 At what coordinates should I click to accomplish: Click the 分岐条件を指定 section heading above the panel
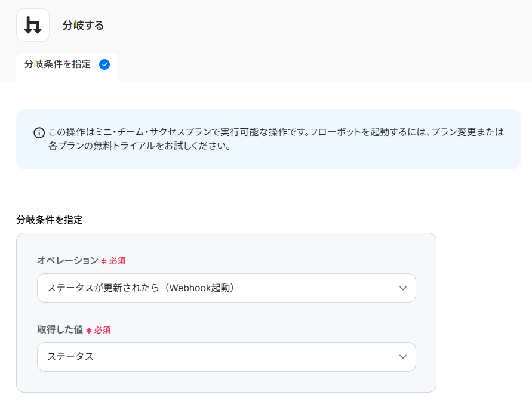coord(50,220)
